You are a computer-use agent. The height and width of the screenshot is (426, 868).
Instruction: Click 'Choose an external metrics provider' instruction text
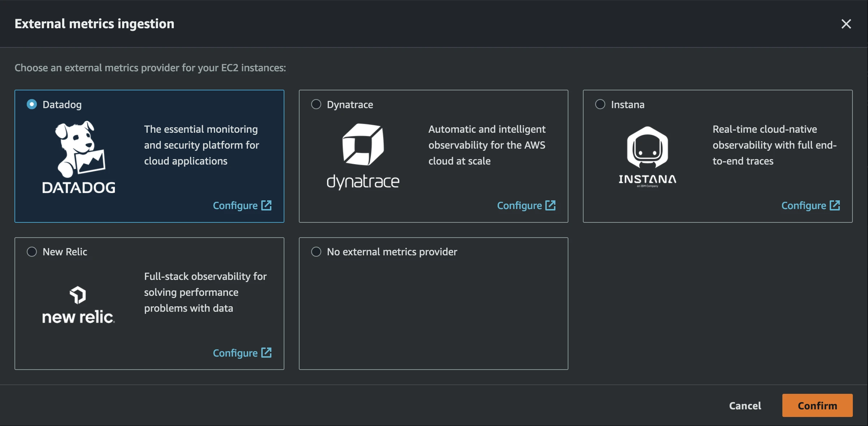(x=150, y=68)
